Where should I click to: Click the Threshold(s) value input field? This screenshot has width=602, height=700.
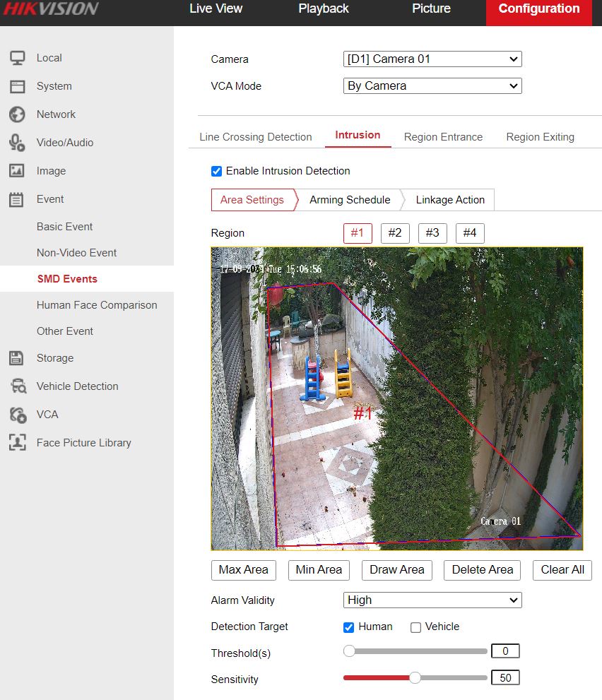pos(505,651)
